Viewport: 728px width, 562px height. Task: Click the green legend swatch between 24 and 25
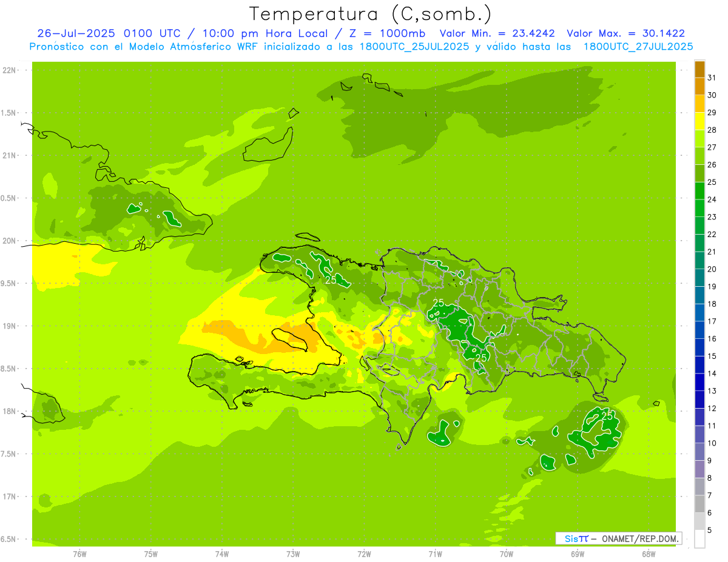[699, 191]
